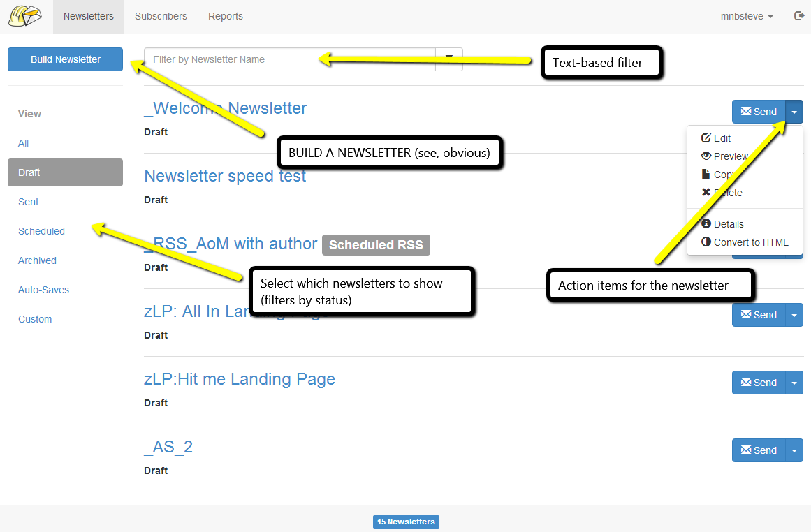Click the Filter by Newsletter Name field
This screenshot has width=811, height=532.
289,59
